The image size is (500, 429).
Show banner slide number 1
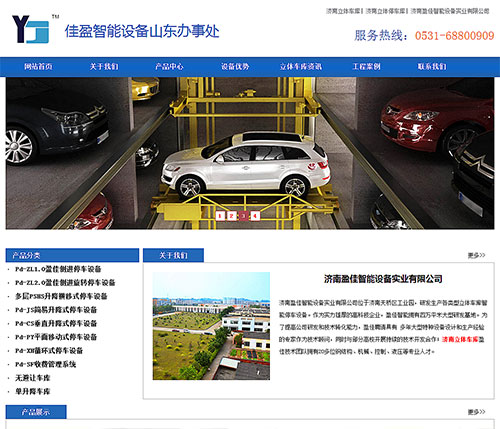click(x=219, y=216)
